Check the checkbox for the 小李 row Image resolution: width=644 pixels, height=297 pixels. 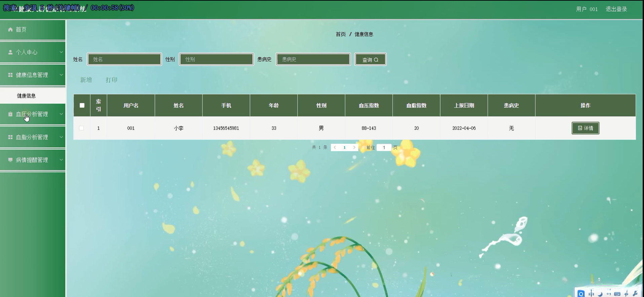click(81, 128)
